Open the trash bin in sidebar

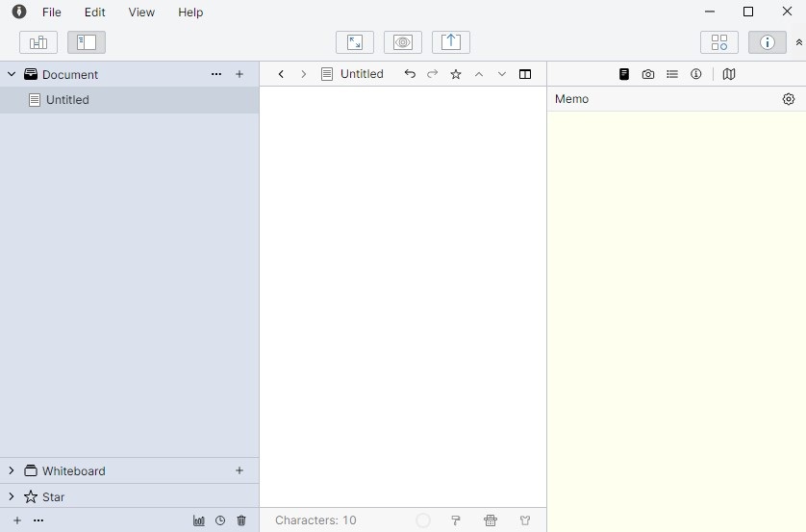point(241,520)
